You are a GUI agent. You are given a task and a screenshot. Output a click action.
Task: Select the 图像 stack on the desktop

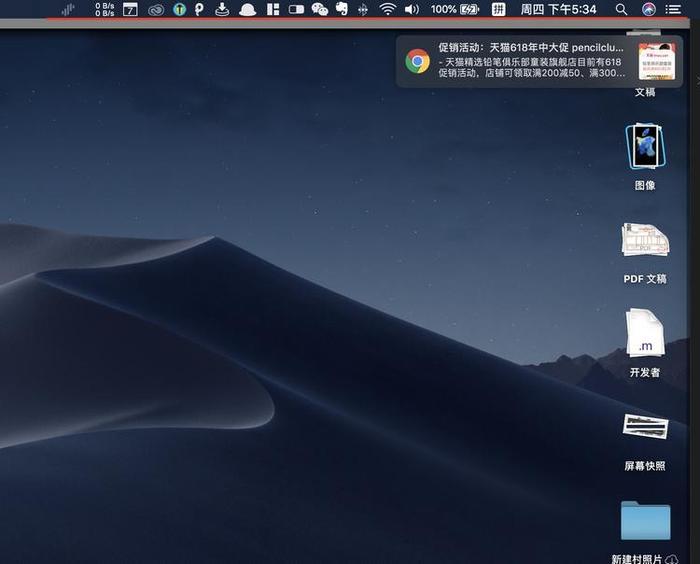tap(645, 157)
